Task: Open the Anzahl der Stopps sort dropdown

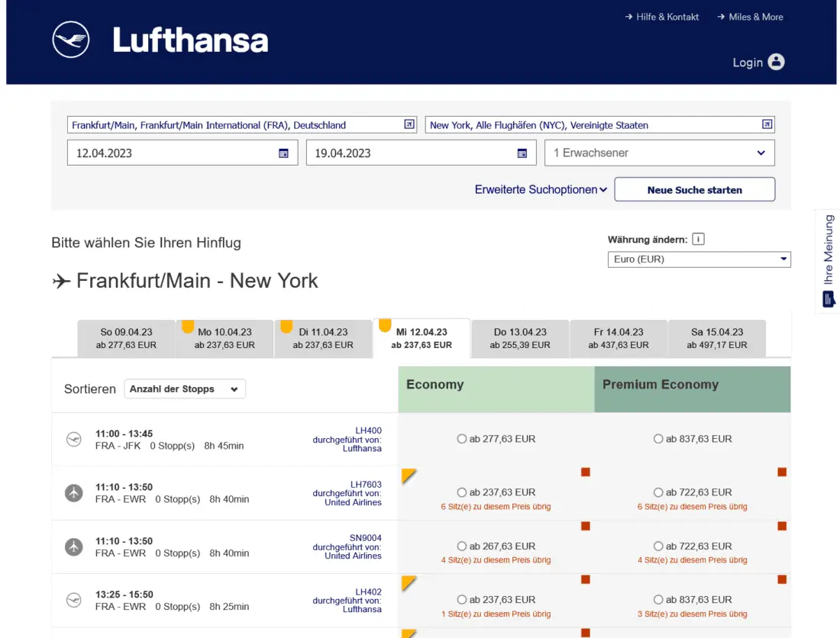Action: click(185, 389)
